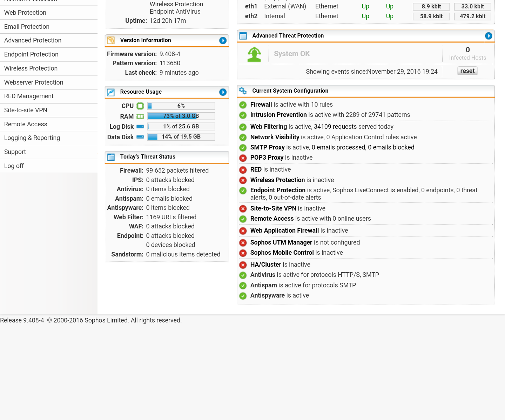Screen dimensions: 505x420
Task: Click the Current System Configuration gears icon
Action: pos(243,91)
